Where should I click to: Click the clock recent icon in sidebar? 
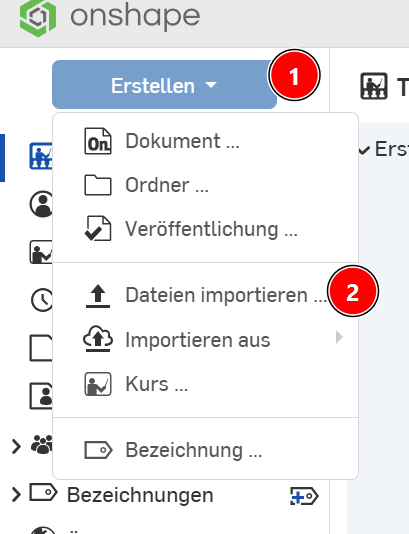pyautogui.click(x=42, y=300)
